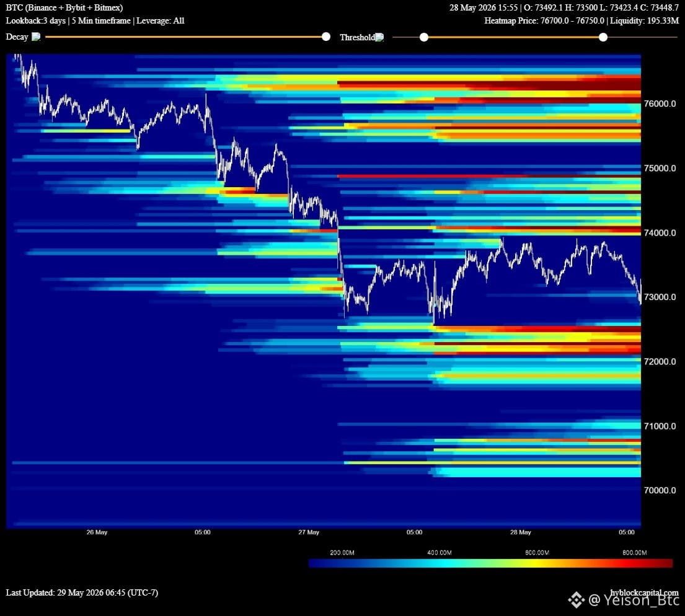Click the 'BTC (Binance + Bybit + Bitmex)' title

click(64, 7)
